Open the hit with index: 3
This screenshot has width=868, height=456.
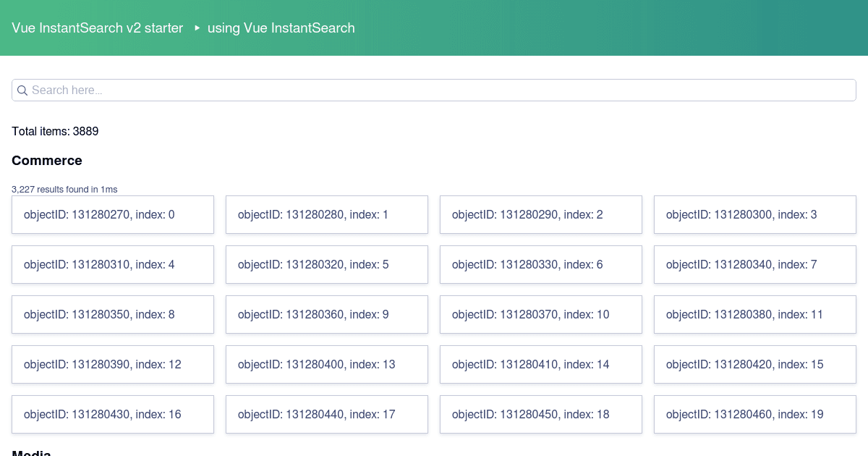point(755,214)
